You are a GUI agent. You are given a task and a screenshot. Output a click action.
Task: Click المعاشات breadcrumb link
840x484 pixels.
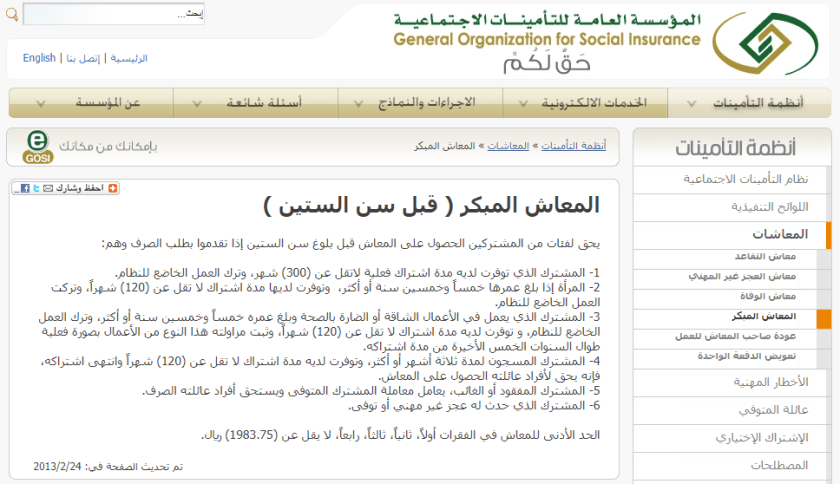coord(508,146)
